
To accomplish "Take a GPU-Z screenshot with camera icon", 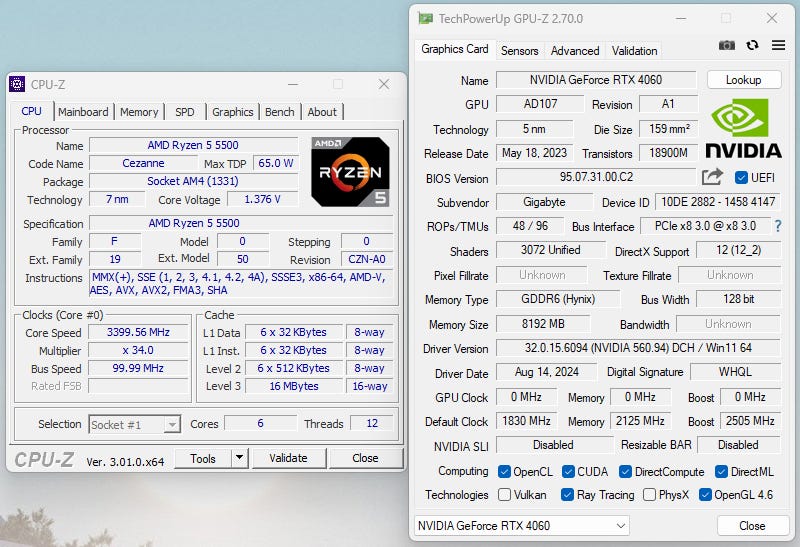I will tap(727, 45).
